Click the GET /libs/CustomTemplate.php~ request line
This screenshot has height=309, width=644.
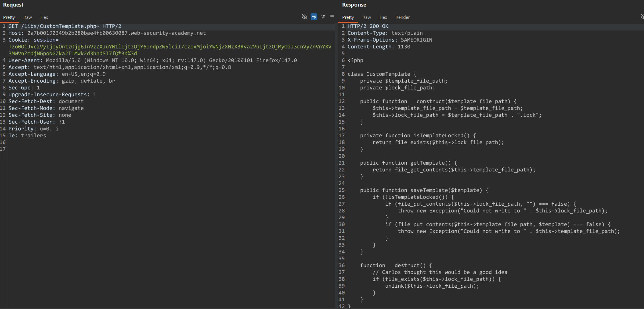coord(65,26)
